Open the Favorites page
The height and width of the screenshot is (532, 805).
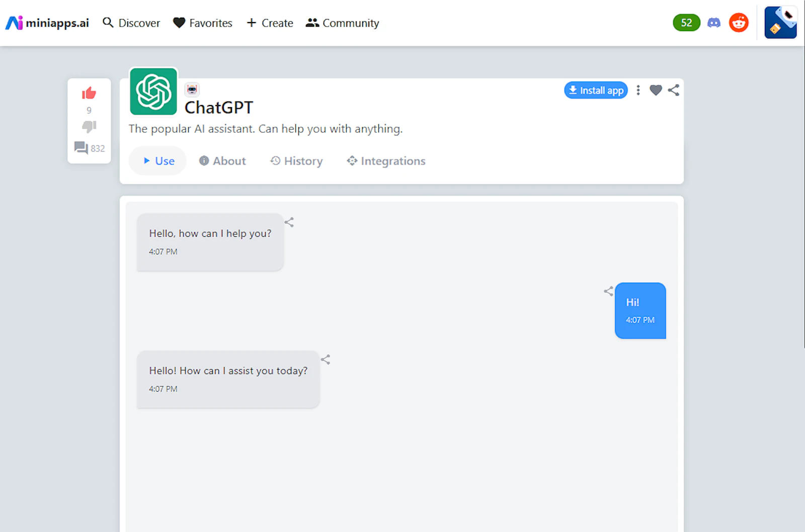(202, 23)
